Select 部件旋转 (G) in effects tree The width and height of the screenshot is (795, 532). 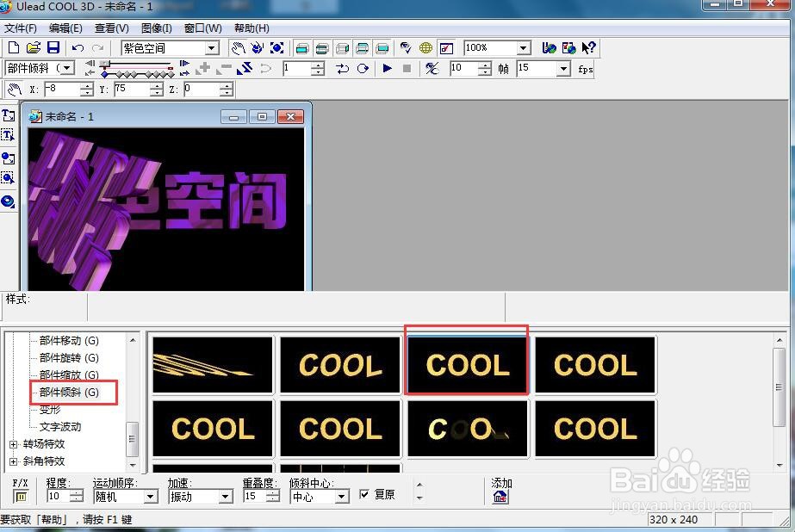tap(69, 358)
